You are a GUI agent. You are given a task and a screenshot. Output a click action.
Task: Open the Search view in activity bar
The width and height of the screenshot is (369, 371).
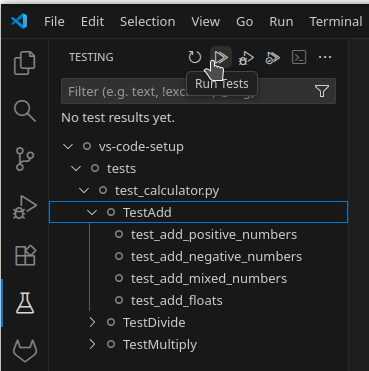click(25, 111)
